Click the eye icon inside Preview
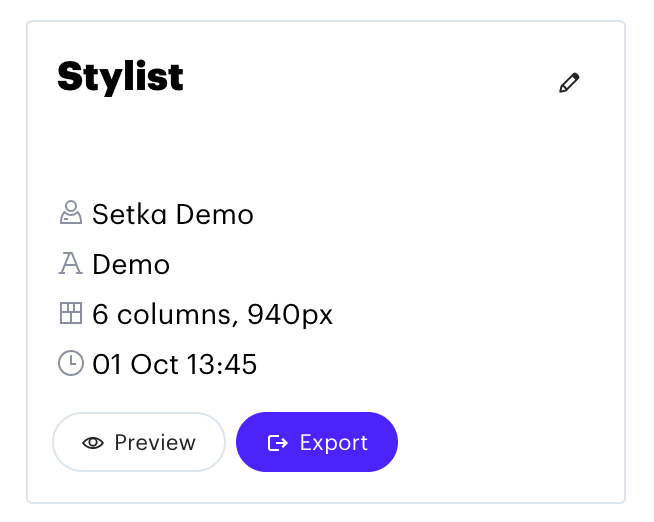 coord(93,443)
